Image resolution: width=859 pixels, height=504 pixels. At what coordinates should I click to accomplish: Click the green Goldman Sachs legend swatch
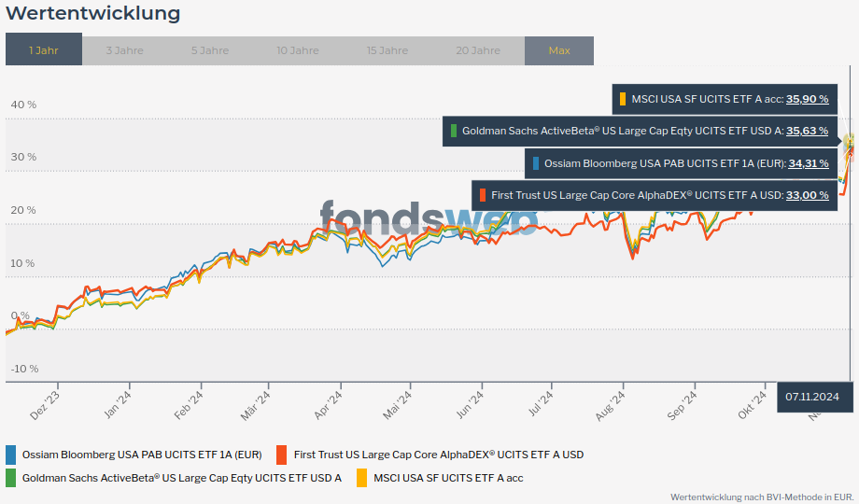pyautogui.click(x=10, y=478)
